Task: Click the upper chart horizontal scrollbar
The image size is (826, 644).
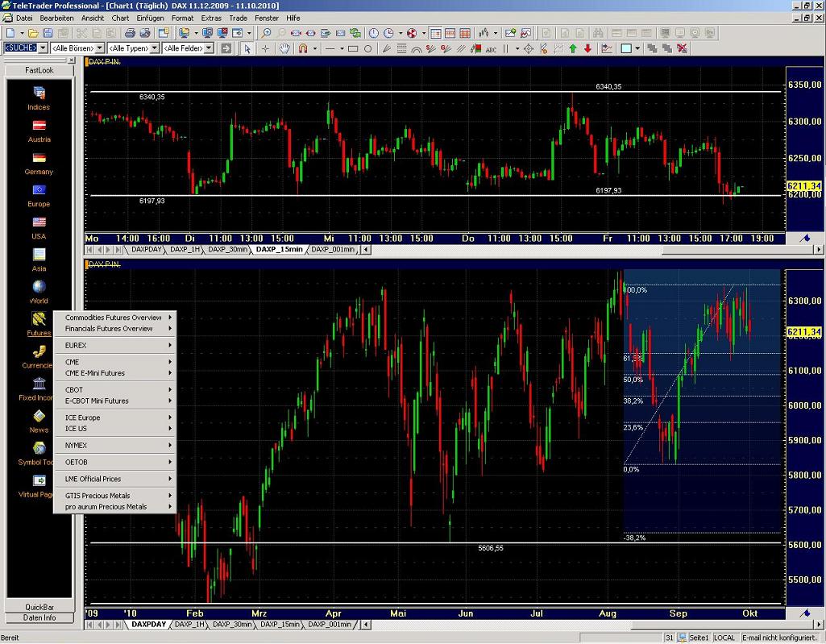Action: click(x=593, y=249)
